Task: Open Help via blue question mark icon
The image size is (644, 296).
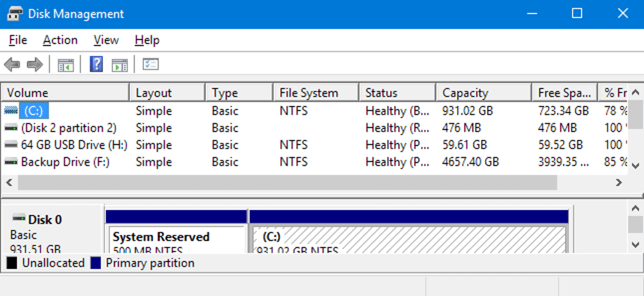Action: click(x=96, y=64)
